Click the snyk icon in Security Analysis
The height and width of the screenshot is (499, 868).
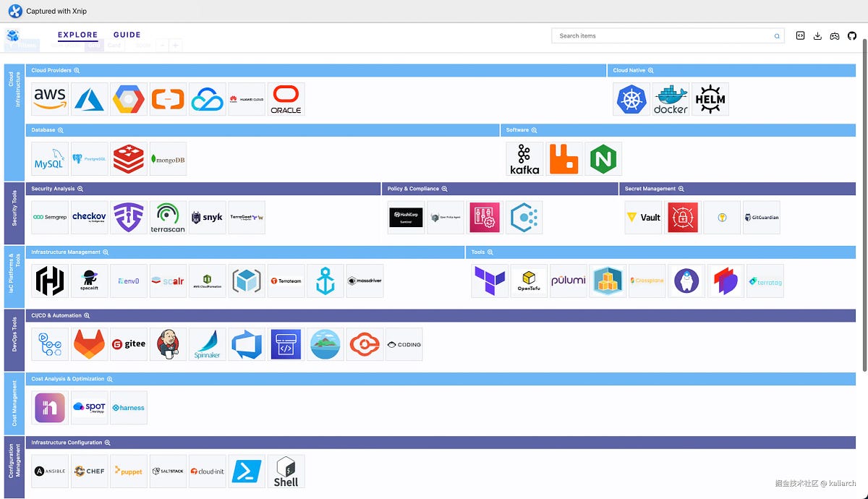(207, 217)
